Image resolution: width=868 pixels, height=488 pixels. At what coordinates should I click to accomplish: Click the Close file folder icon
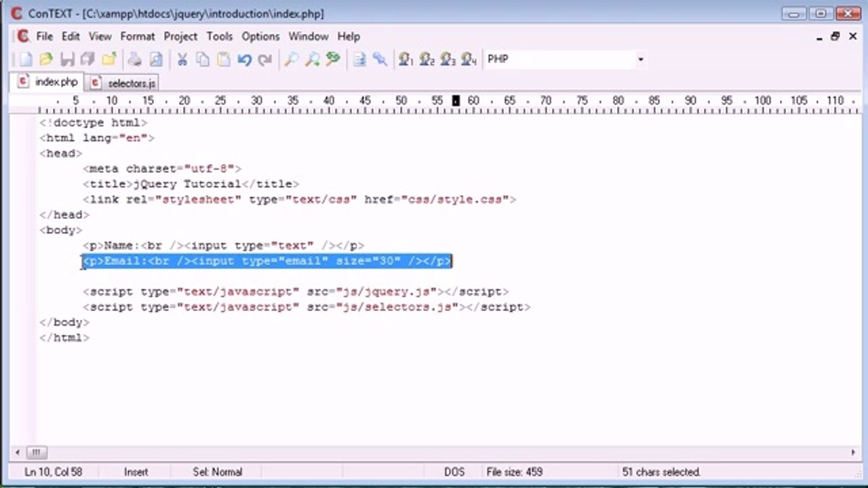click(x=109, y=60)
